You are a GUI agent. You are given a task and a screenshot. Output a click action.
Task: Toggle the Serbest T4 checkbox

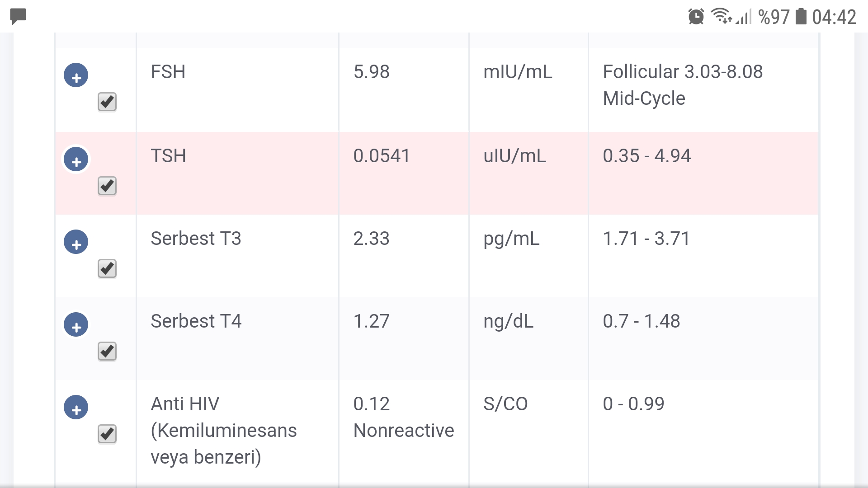pyautogui.click(x=106, y=351)
